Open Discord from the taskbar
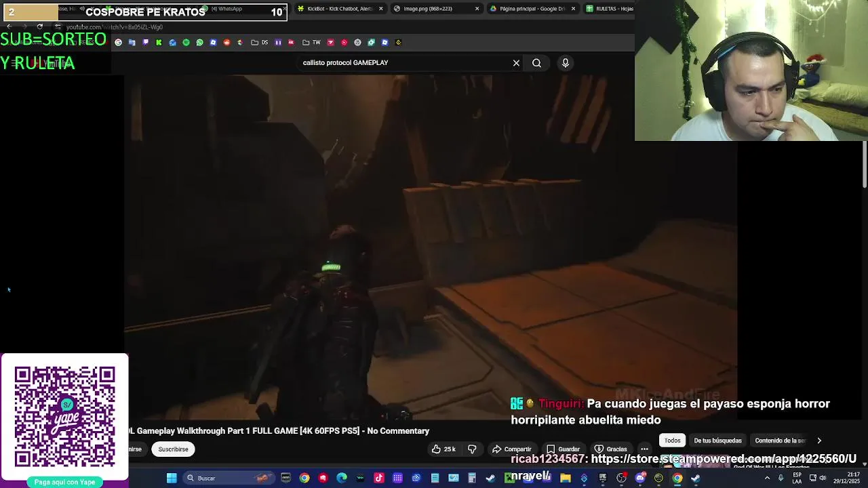 click(640, 478)
